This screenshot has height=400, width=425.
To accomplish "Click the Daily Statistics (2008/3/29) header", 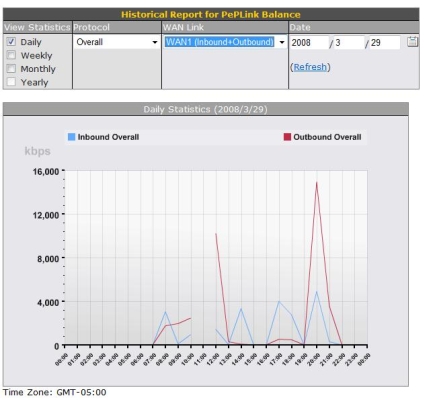I will coord(206,109).
